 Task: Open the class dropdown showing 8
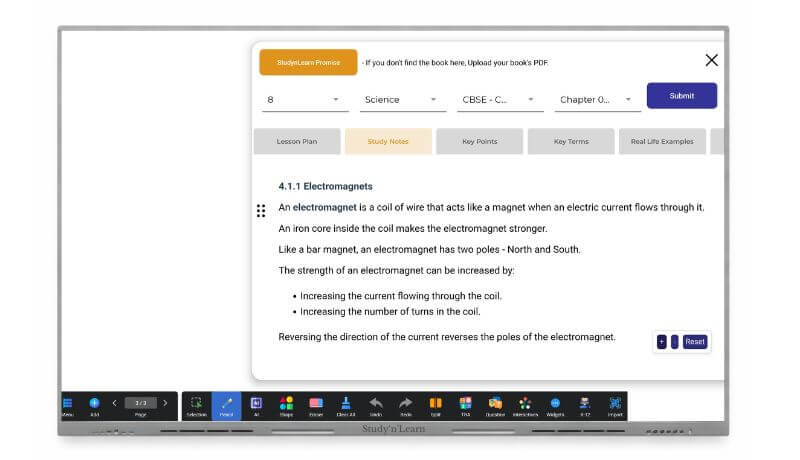point(305,99)
